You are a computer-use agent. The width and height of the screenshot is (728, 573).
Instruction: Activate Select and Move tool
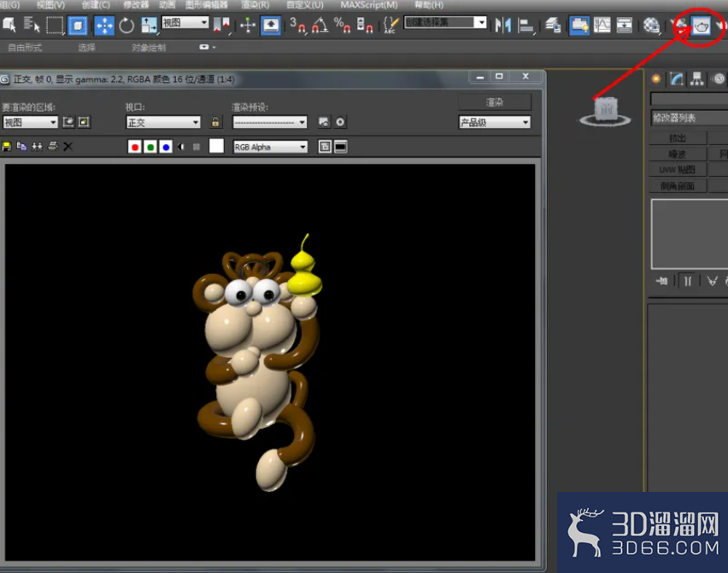click(x=104, y=25)
